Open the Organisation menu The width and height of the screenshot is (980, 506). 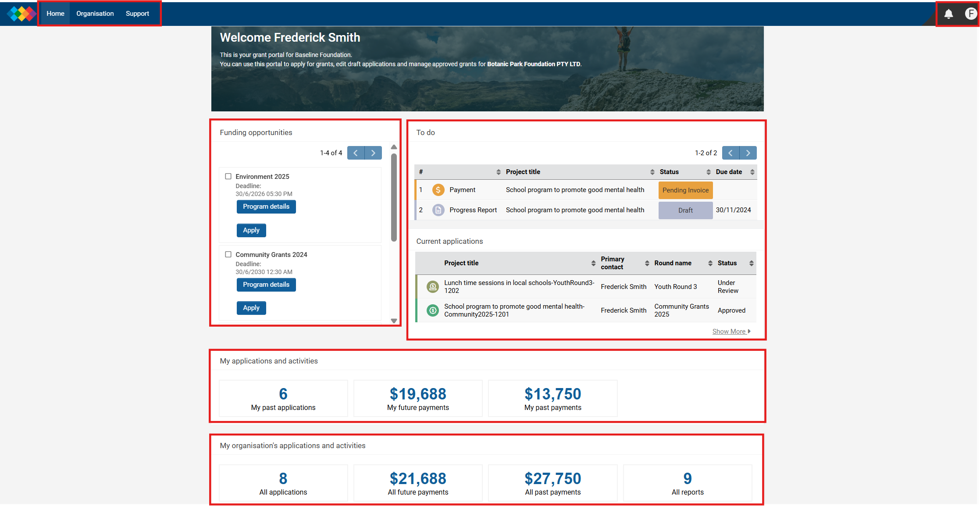tap(95, 14)
